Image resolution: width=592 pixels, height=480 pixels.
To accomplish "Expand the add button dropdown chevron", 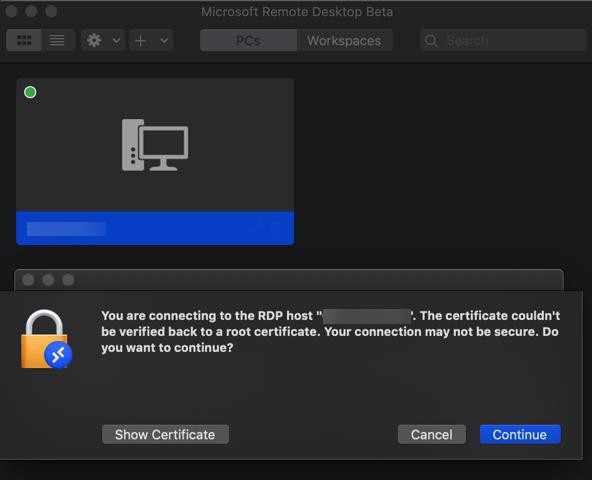I will click(164, 40).
